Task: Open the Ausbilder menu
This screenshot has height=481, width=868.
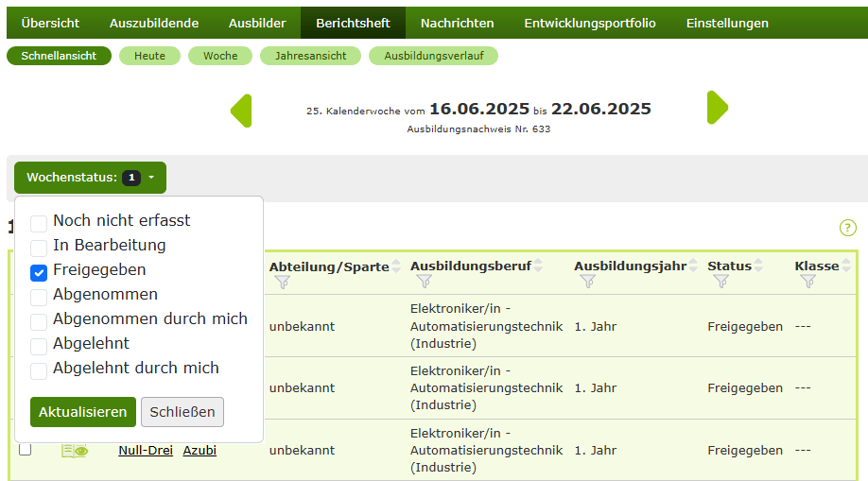Action: pos(257,24)
